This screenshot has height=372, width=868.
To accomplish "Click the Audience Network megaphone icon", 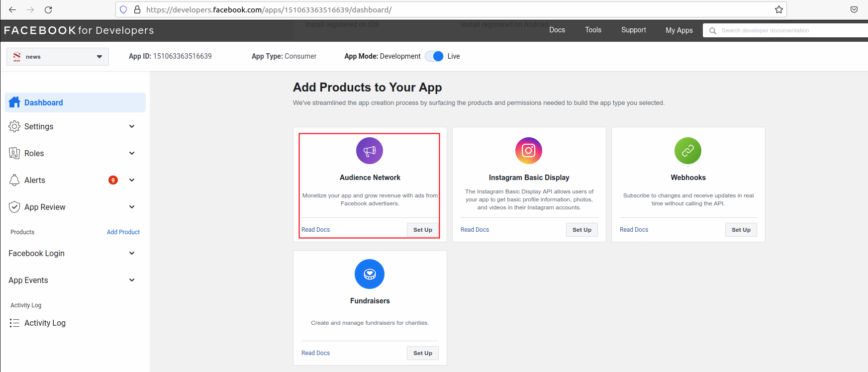I will pyautogui.click(x=370, y=151).
